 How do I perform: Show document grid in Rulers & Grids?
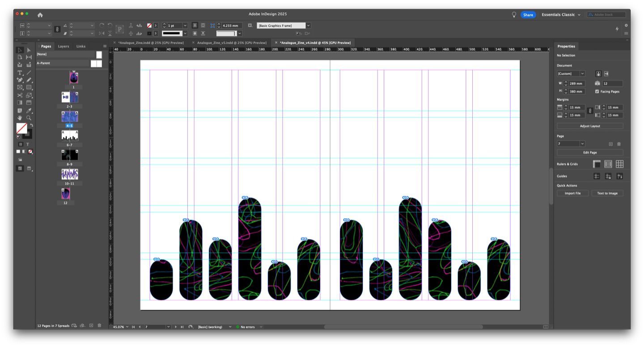coord(619,164)
